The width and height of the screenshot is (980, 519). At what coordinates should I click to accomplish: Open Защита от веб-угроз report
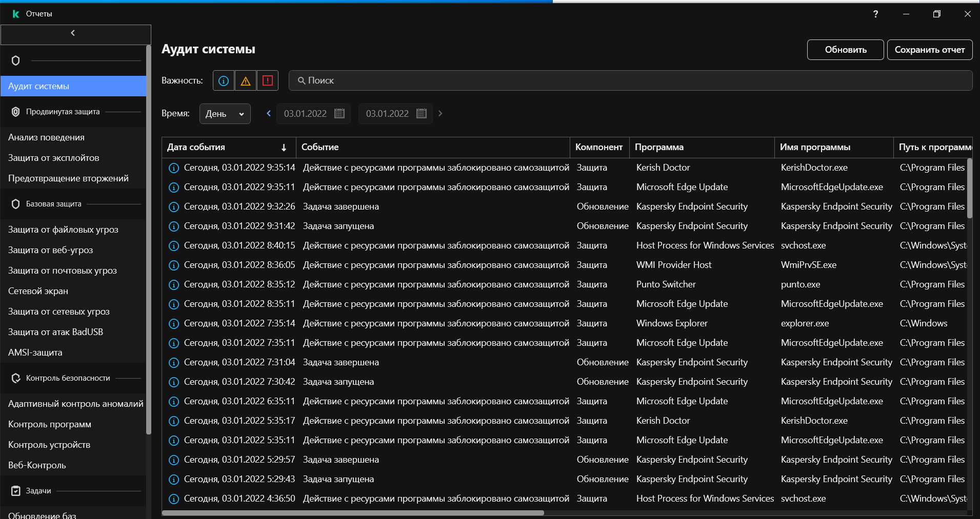click(73, 250)
